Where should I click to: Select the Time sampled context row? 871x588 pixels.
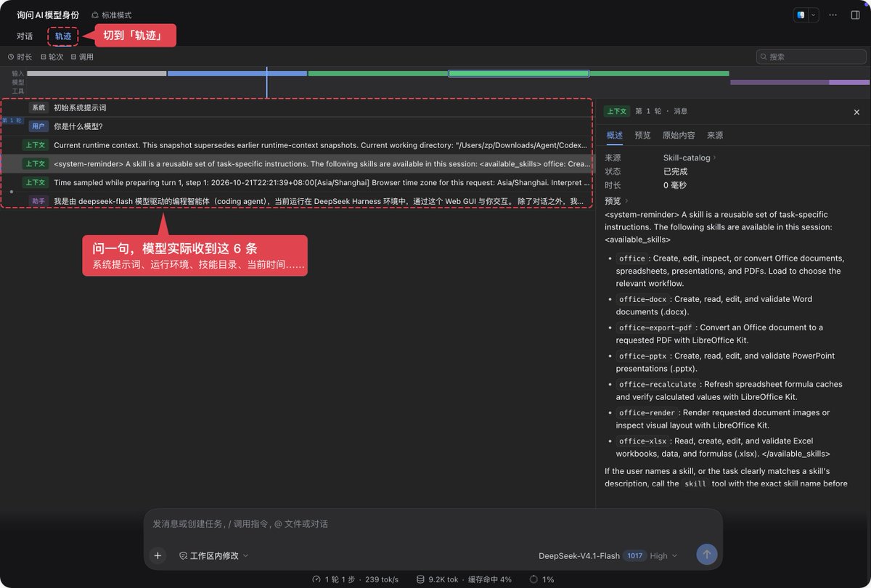297,182
